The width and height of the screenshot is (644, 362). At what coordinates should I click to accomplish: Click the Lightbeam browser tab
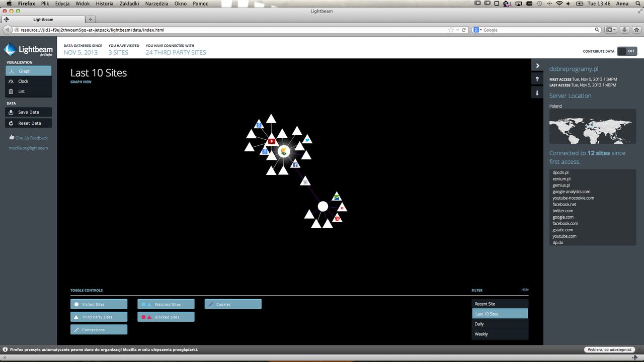coord(43,19)
